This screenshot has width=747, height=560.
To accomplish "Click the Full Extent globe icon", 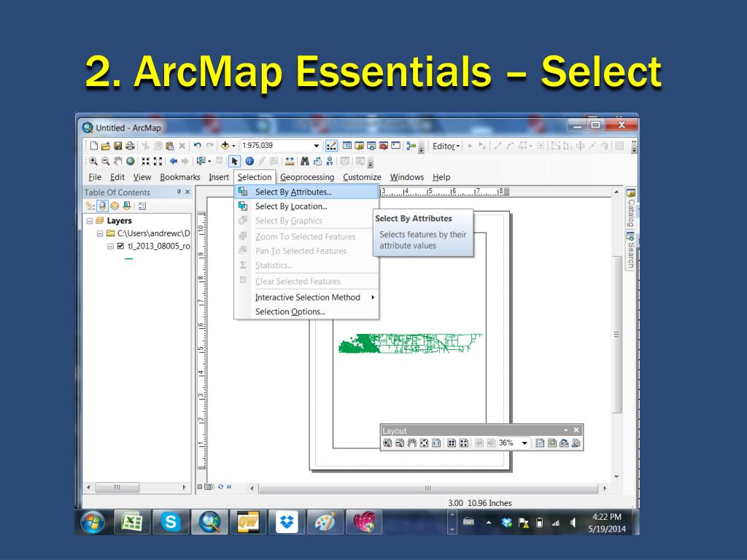I will click(131, 161).
